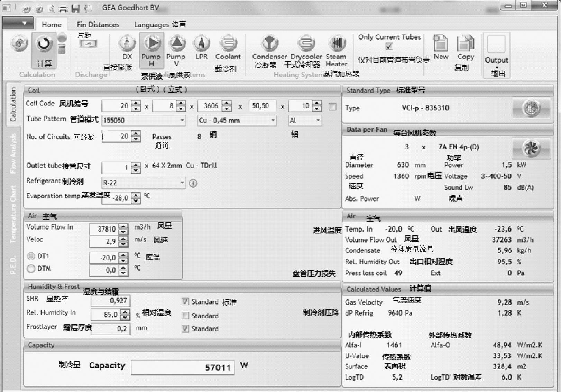Switch to the Fin Distances tab
Image resolution: width=561 pixels, height=392 pixels.
pos(98,25)
